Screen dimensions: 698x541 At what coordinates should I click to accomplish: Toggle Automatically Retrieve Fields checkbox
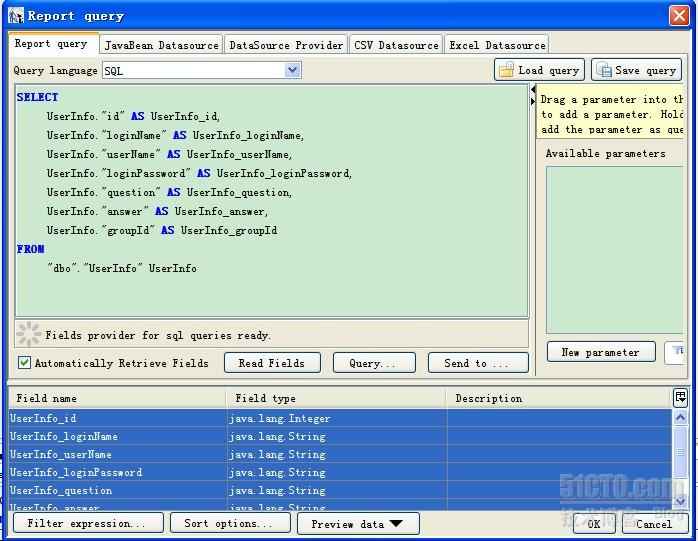pos(24,362)
